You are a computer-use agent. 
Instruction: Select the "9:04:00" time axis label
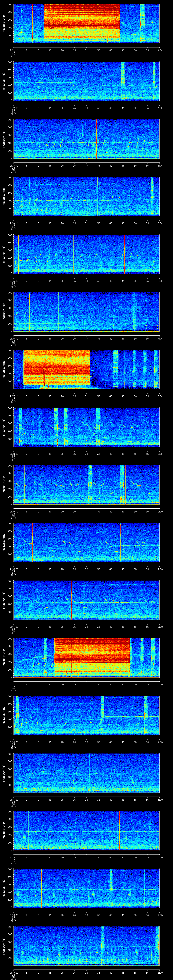(14, 223)
